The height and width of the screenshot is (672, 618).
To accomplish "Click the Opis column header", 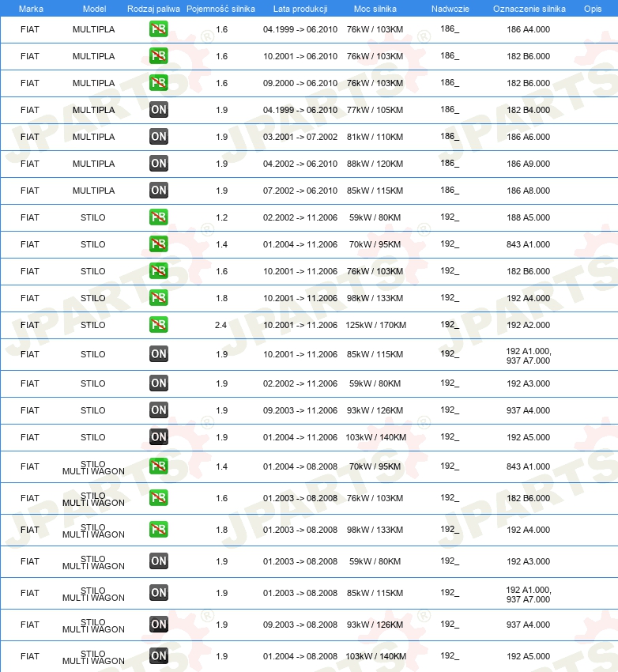I will pyautogui.click(x=593, y=9).
